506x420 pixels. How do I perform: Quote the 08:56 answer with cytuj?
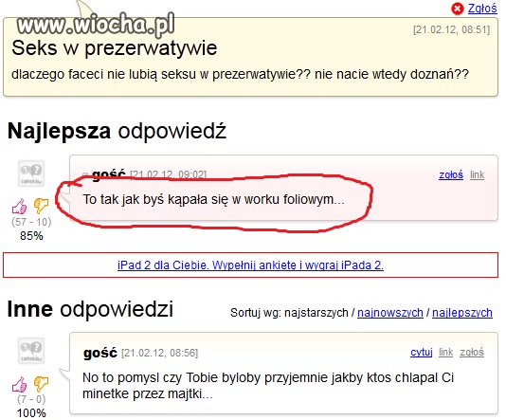point(421,352)
